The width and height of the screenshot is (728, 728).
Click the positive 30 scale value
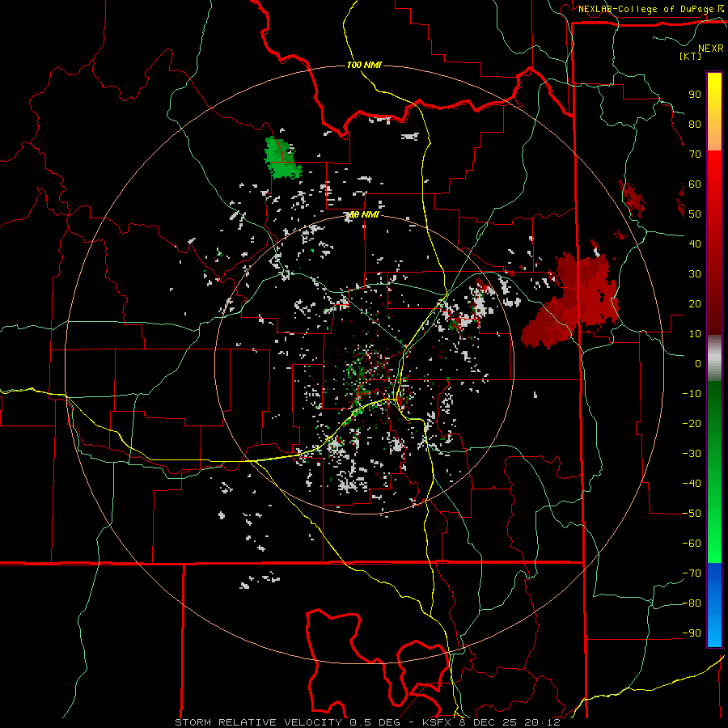[695, 274]
